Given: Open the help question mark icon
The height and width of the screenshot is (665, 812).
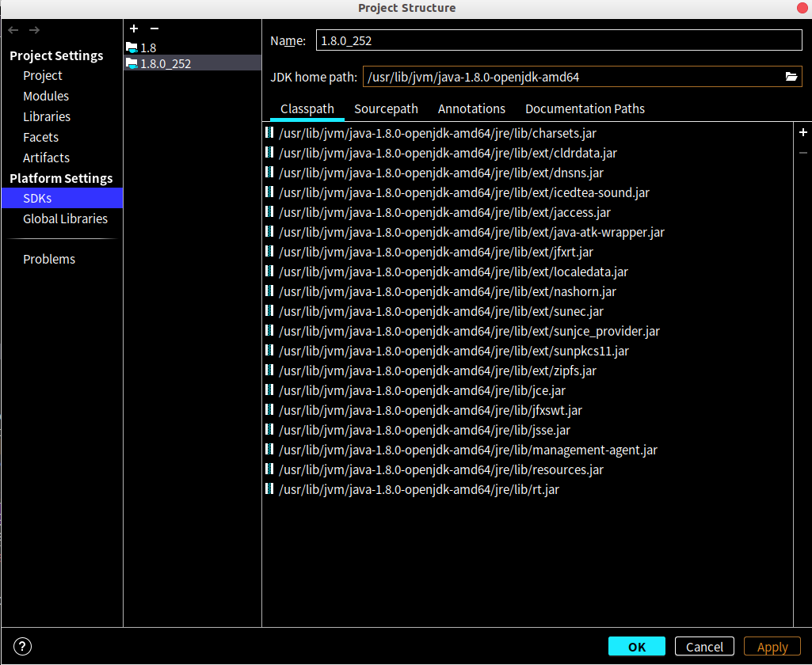Looking at the screenshot, I should (22, 646).
